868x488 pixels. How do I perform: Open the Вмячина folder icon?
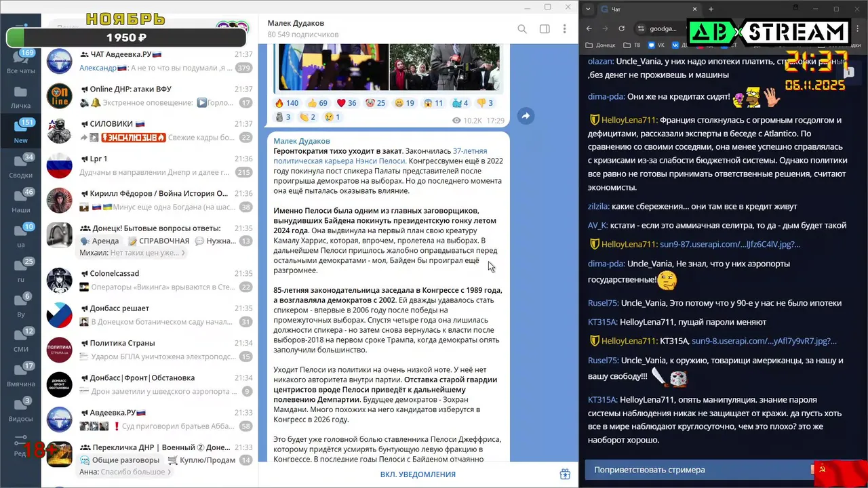(20, 375)
